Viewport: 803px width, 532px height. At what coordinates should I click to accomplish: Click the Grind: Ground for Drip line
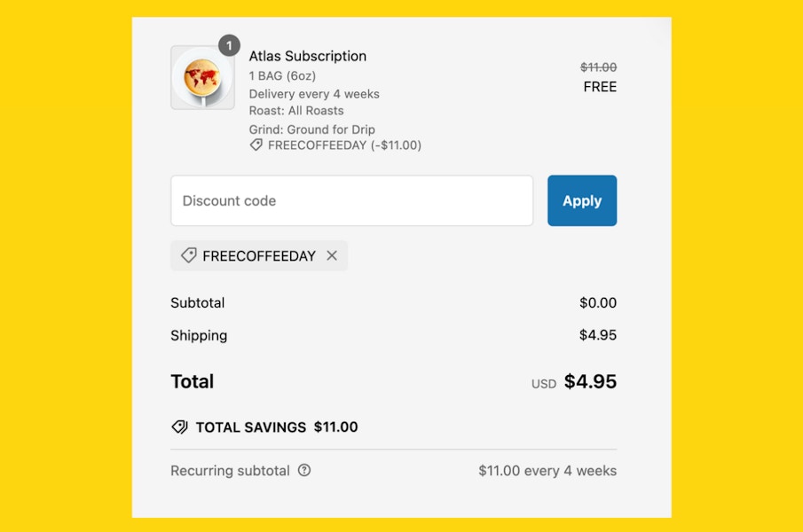[311, 129]
